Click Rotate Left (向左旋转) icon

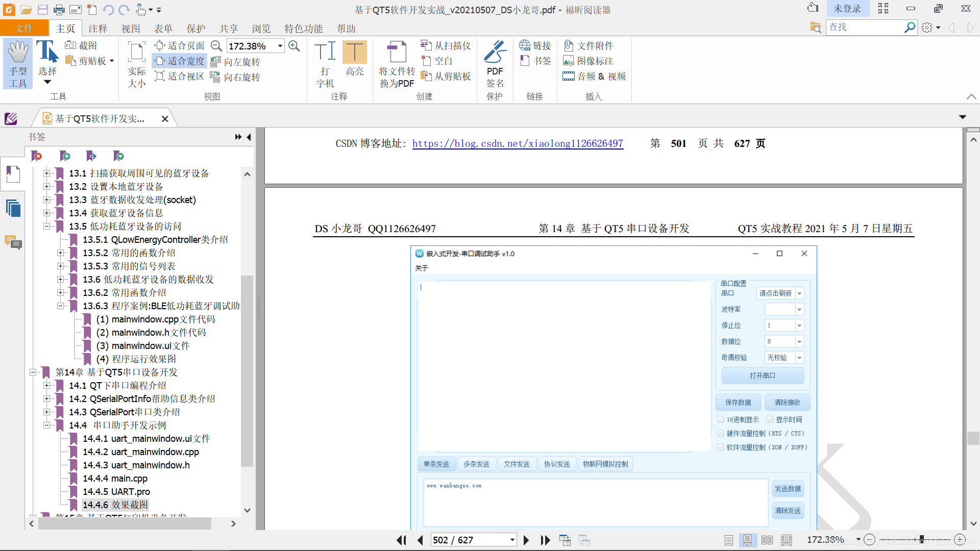(x=215, y=62)
